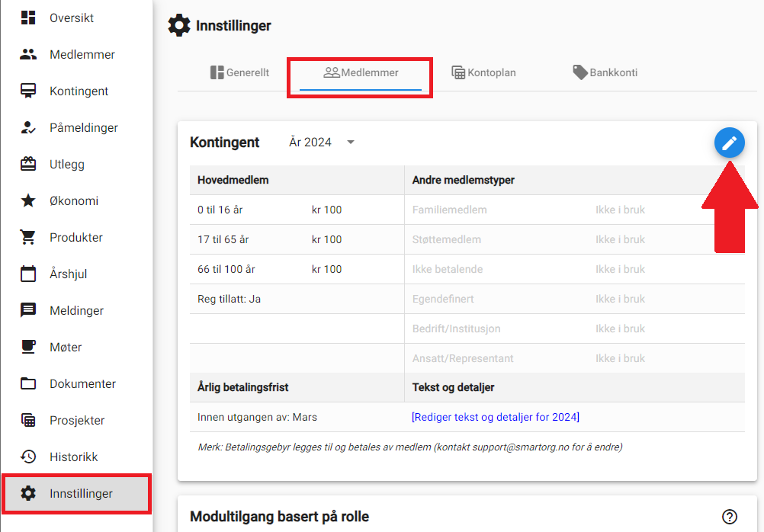Screen dimensions: 764x532
Task: Click the large gear icon in page header
Action: click(x=179, y=25)
